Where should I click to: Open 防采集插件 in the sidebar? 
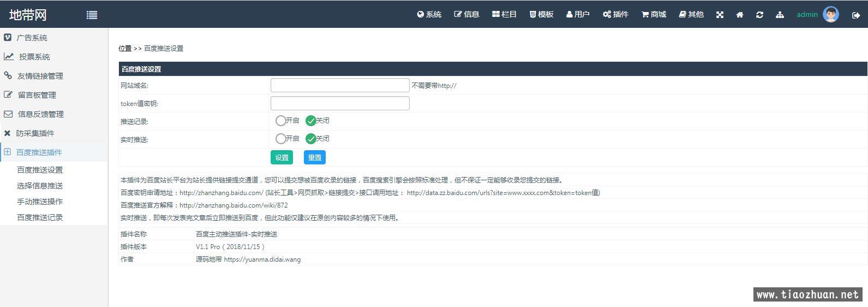click(x=35, y=133)
